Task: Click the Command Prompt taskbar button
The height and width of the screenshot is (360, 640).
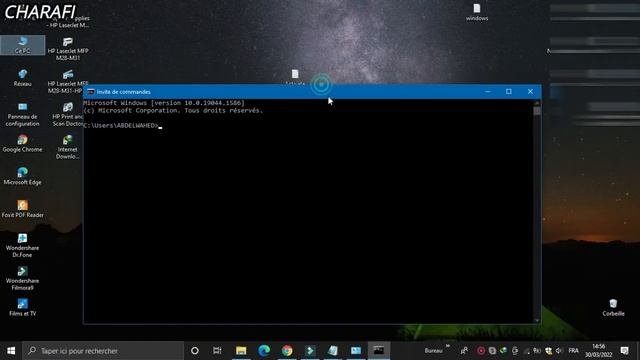Action: [x=379, y=351]
